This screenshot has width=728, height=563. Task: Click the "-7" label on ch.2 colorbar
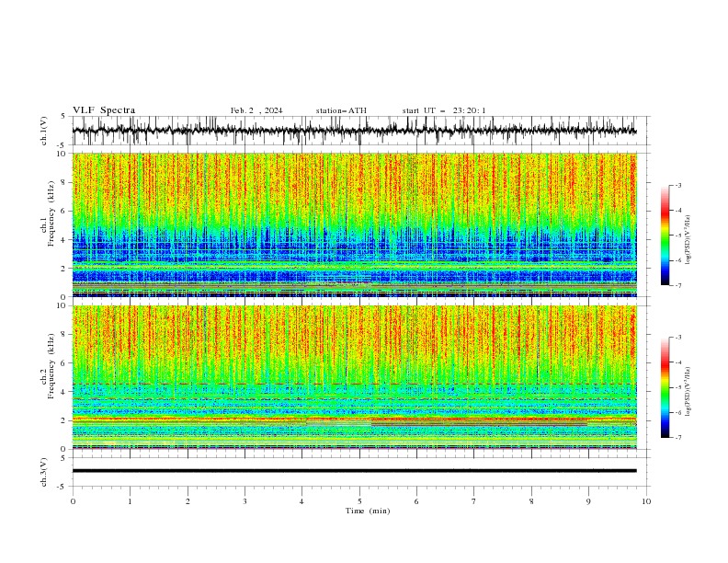coord(677,438)
